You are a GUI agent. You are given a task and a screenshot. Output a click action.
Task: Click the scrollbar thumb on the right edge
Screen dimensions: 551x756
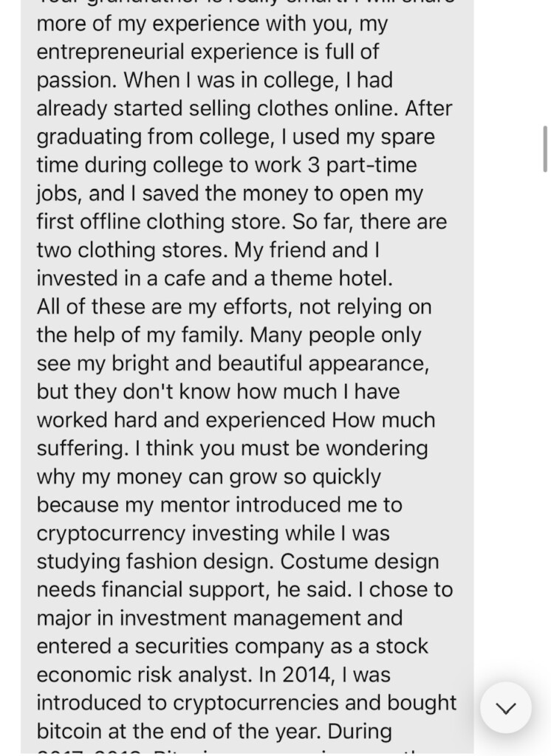pos(545,148)
